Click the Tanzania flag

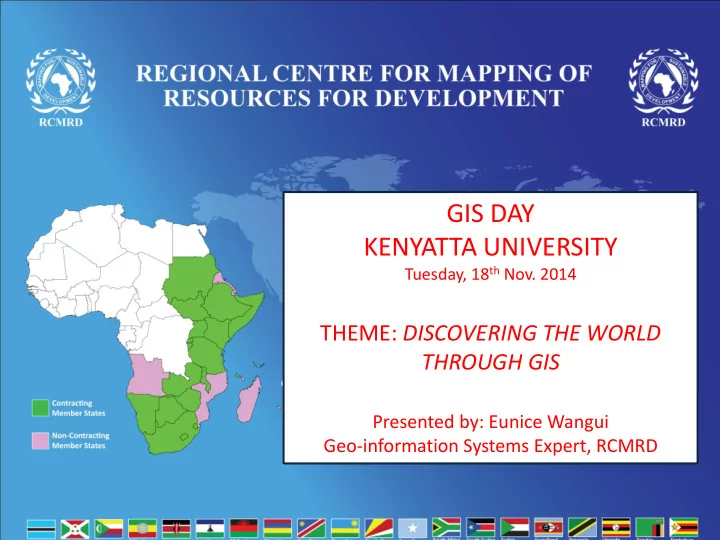(x=582, y=528)
